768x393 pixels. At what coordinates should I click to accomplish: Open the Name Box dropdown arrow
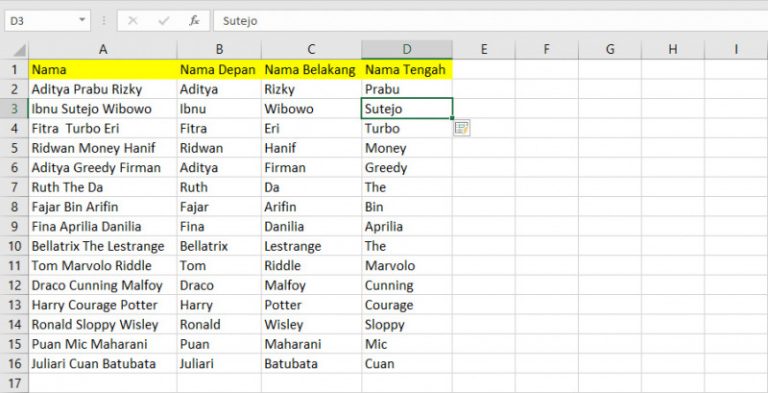82,21
